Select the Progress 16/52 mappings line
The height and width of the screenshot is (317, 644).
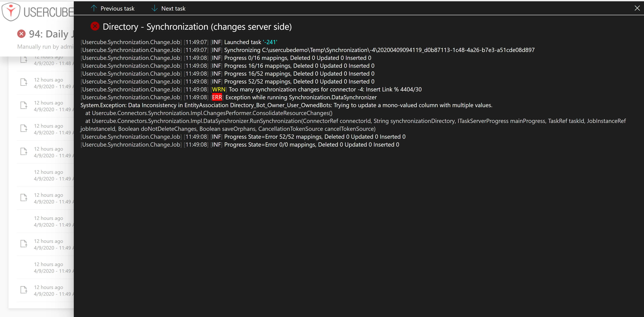[x=228, y=74]
